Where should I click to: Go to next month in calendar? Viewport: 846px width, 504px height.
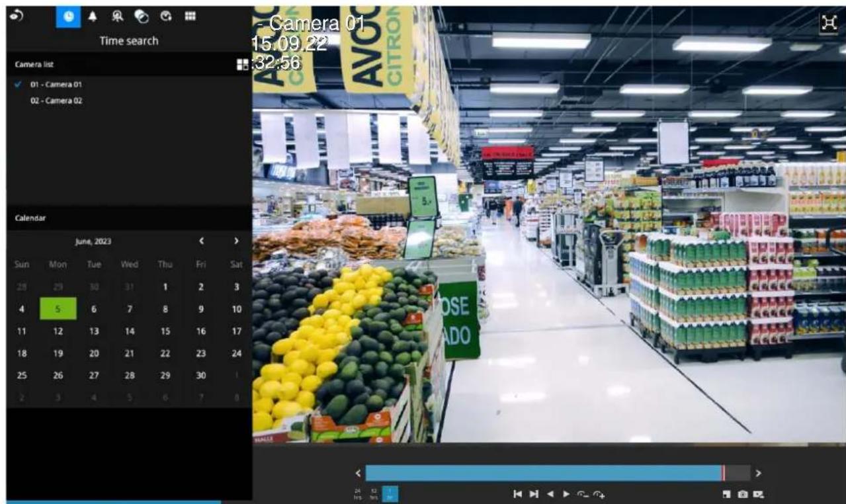235,241
